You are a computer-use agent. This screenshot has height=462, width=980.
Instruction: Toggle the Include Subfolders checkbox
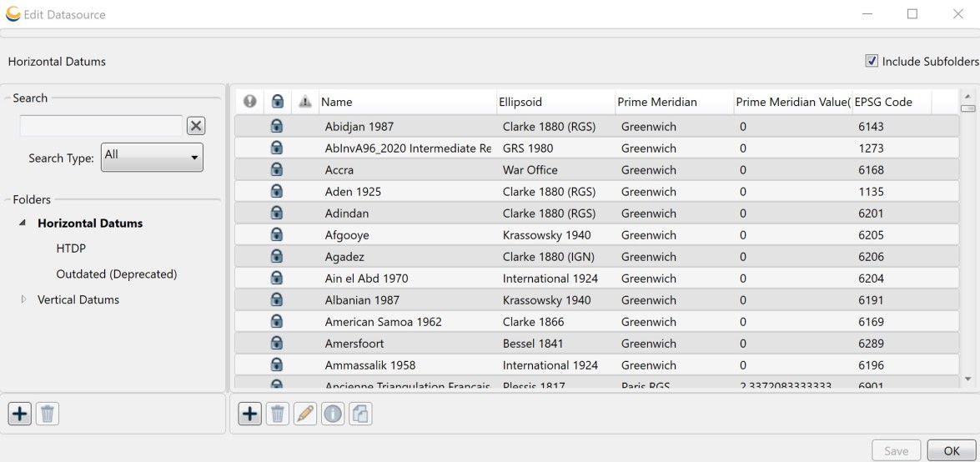(x=872, y=62)
